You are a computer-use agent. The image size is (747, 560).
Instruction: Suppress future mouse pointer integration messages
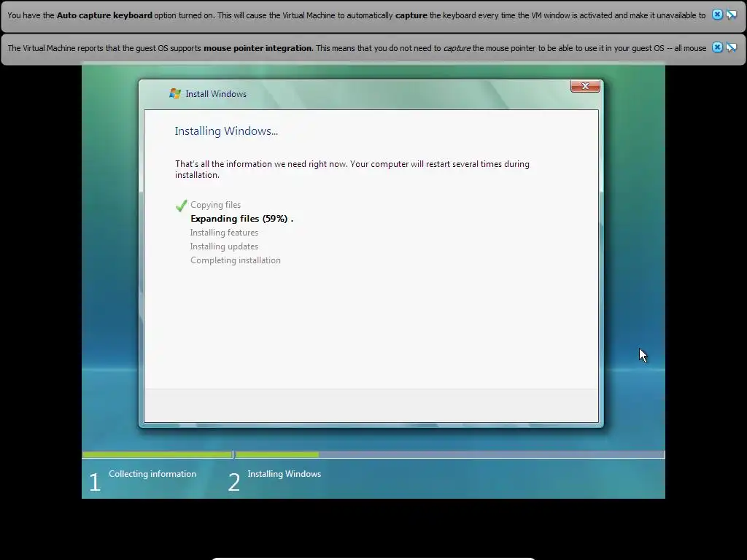click(731, 47)
